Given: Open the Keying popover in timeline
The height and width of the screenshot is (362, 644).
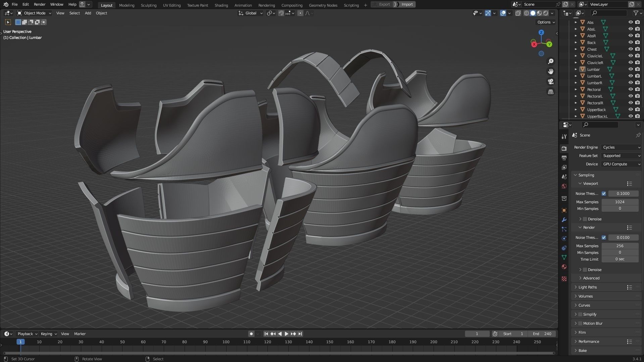Looking at the screenshot, I should (x=49, y=334).
